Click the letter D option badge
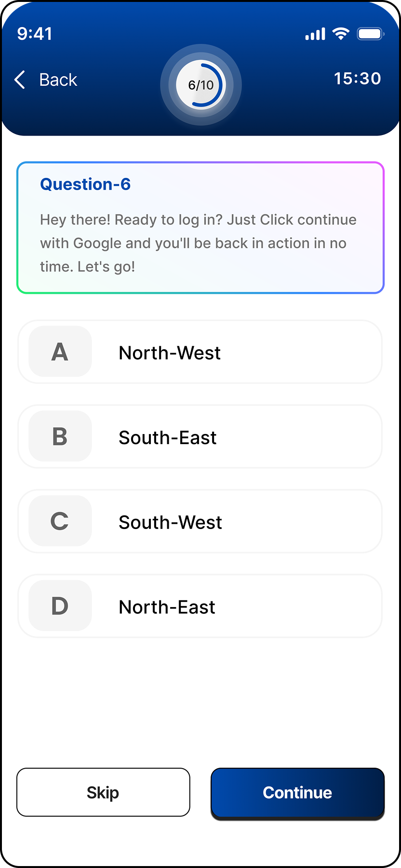 pyautogui.click(x=60, y=606)
